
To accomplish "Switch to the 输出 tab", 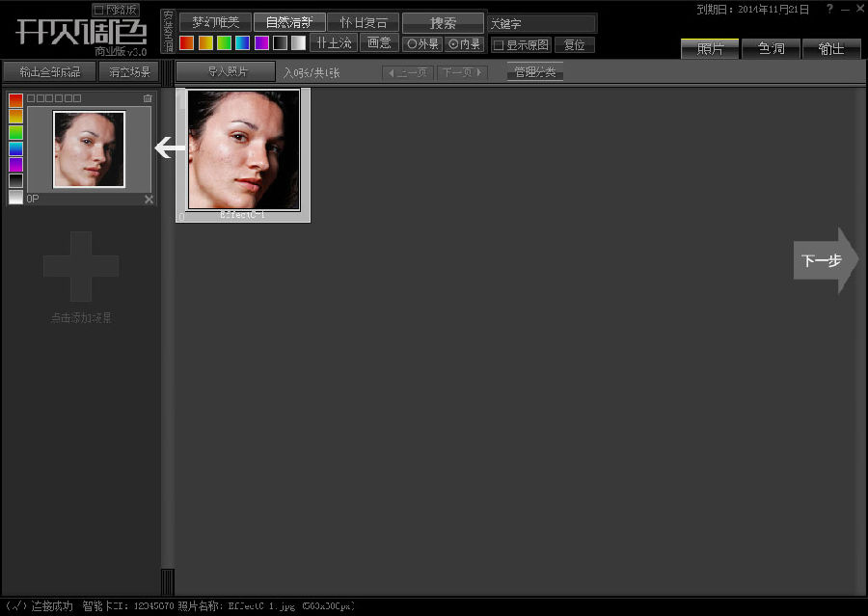I will click(831, 49).
